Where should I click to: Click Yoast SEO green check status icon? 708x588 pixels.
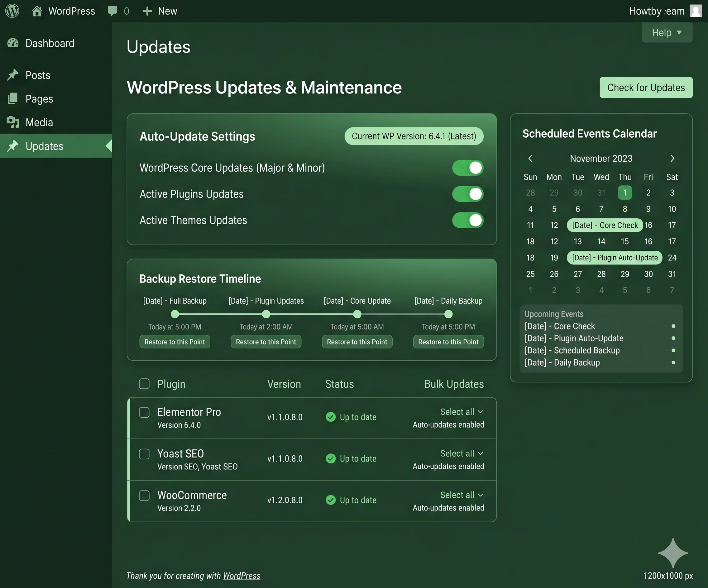(x=331, y=458)
